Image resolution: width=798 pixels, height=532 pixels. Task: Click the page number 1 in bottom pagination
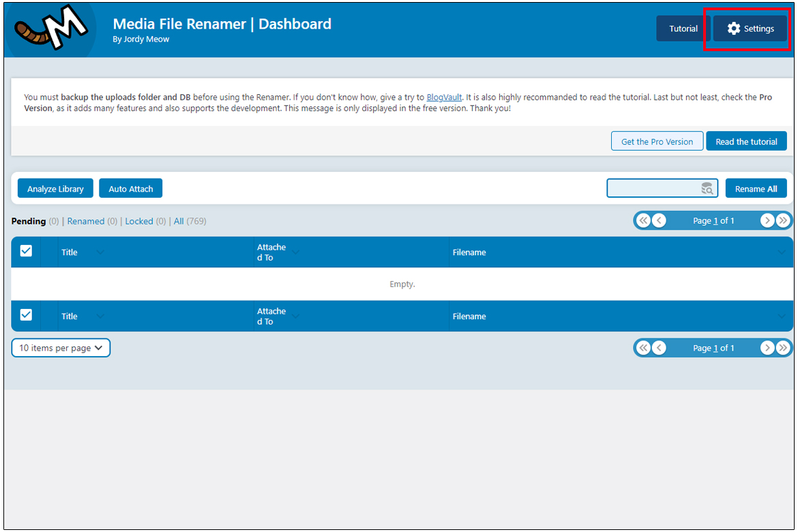(715, 349)
